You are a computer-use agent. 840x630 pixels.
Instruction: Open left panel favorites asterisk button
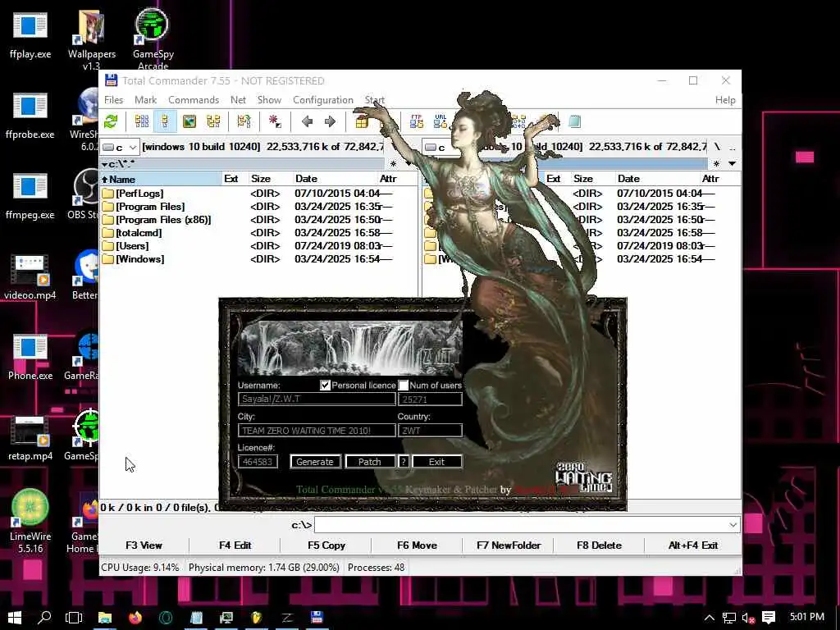click(x=393, y=163)
